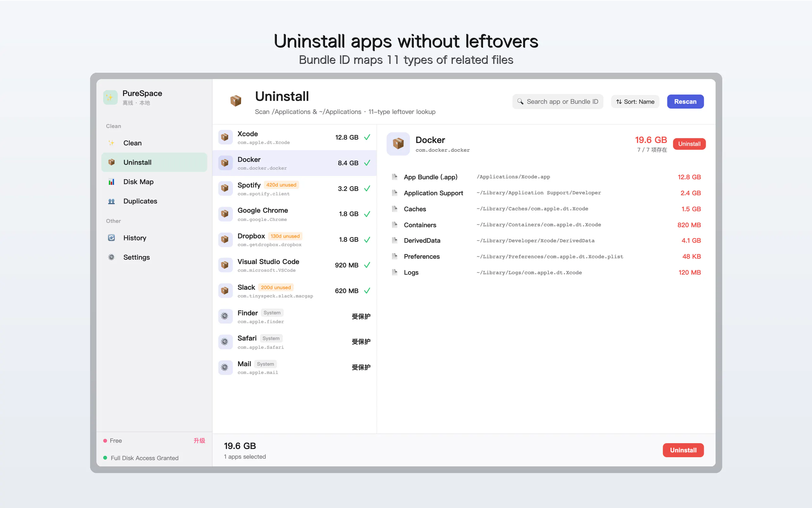
Task: Click the file icon beside Application Support
Action: (395, 193)
